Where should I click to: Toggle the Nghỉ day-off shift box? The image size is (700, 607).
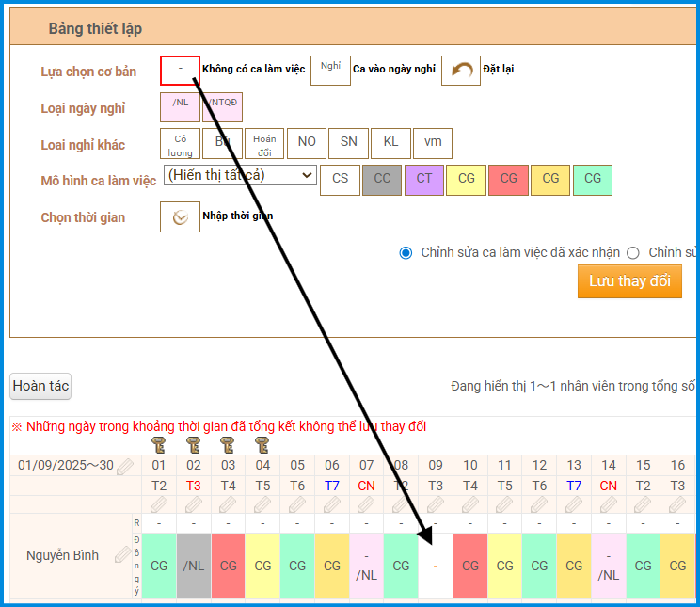[330, 71]
